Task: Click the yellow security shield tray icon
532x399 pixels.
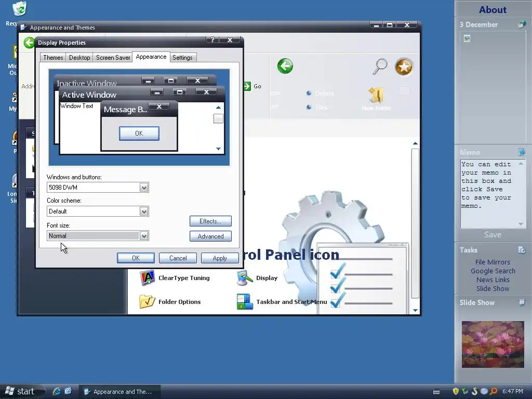Action: click(x=456, y=391)
